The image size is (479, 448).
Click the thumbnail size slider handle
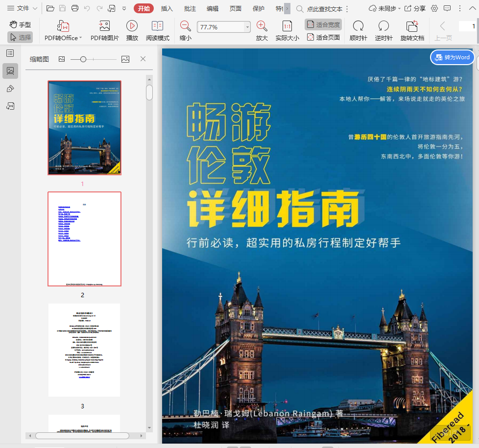pyautogui.click(x=83, y=59)
